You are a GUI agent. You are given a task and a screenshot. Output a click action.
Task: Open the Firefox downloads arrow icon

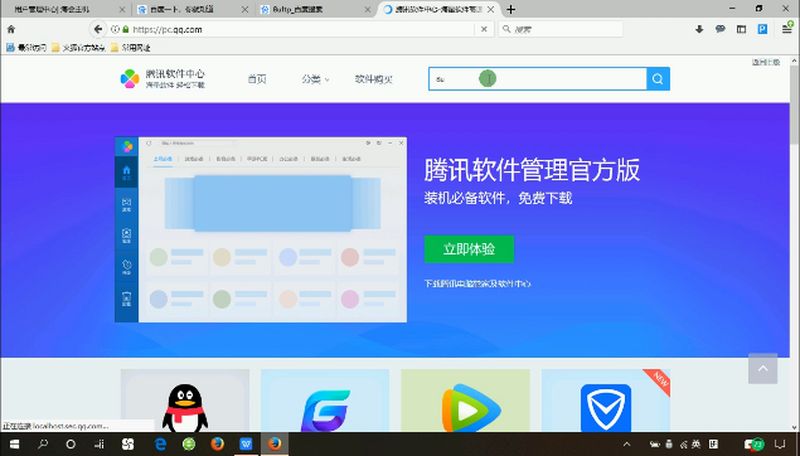[x=699, y=30]
